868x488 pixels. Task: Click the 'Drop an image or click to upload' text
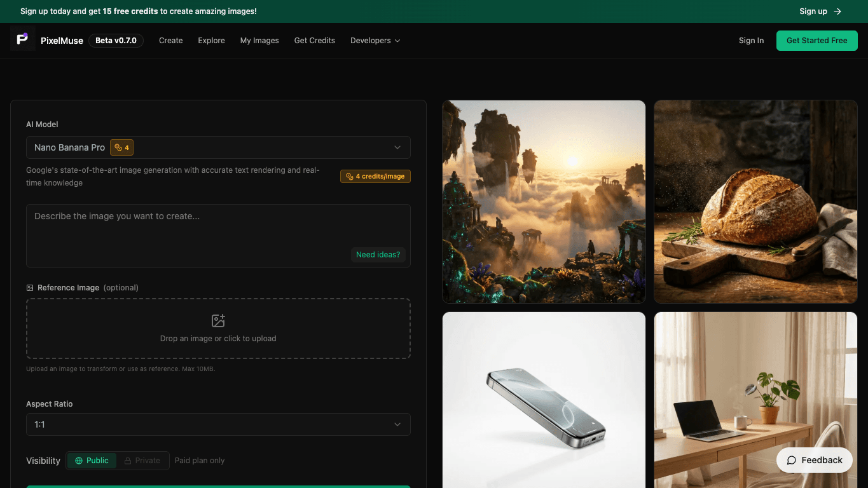point(218,339)
